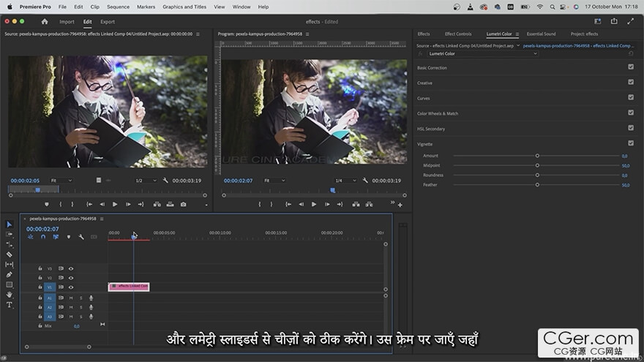Select the Pen tool in the tools panel
Image resolution: width=644 pixels, height=362 pixels.
coord(10,274)
